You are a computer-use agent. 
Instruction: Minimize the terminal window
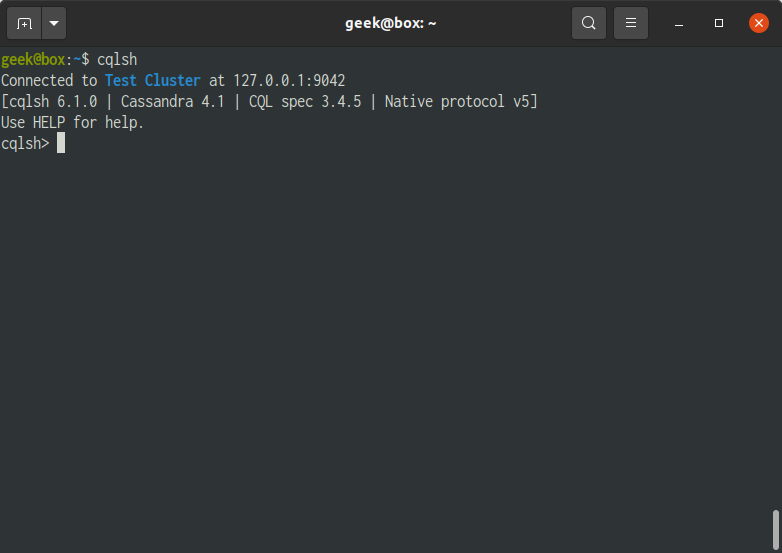[679, 23]
